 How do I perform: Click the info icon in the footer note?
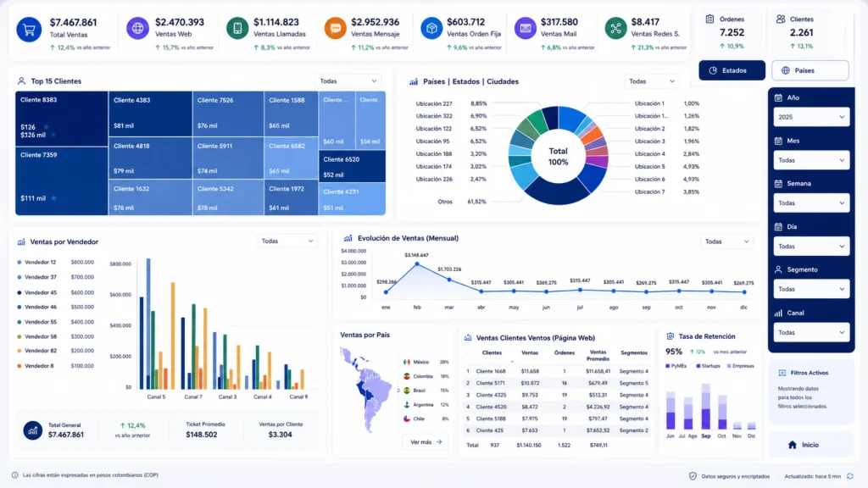click(x=15, y=474)
